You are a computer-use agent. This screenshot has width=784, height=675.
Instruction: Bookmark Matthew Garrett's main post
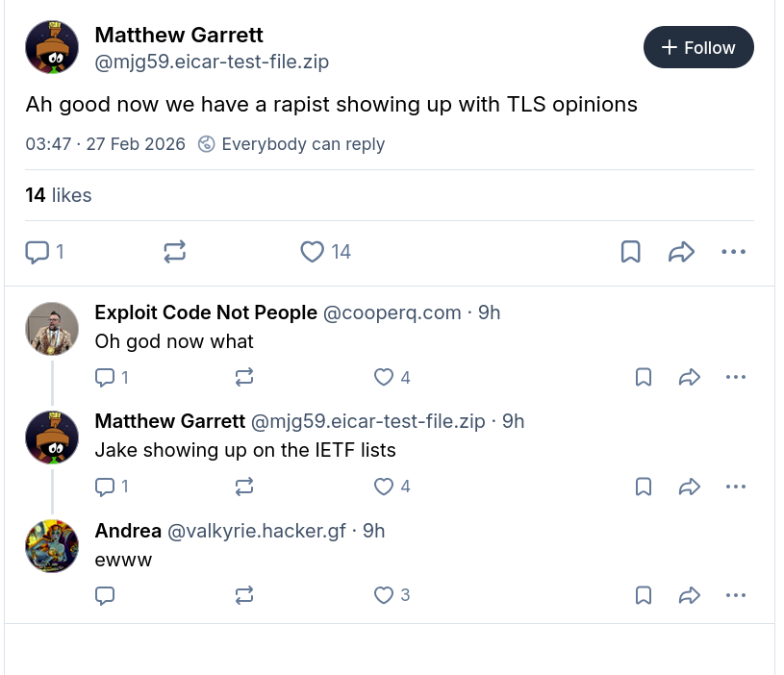click(630, 251)
